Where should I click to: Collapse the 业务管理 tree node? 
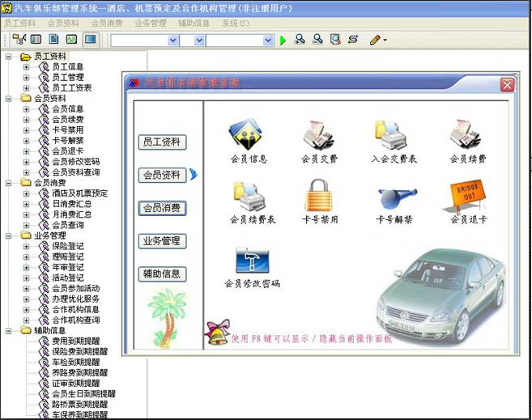point(8,235)
